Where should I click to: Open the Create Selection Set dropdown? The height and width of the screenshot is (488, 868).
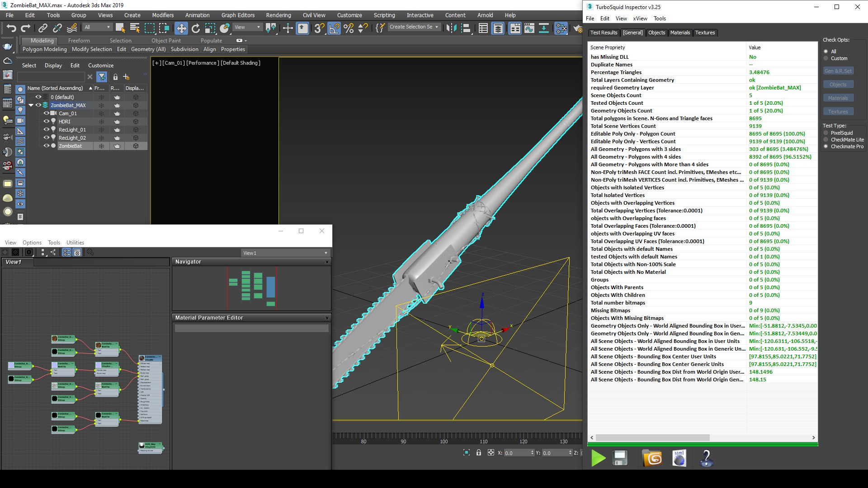[414, 27]
